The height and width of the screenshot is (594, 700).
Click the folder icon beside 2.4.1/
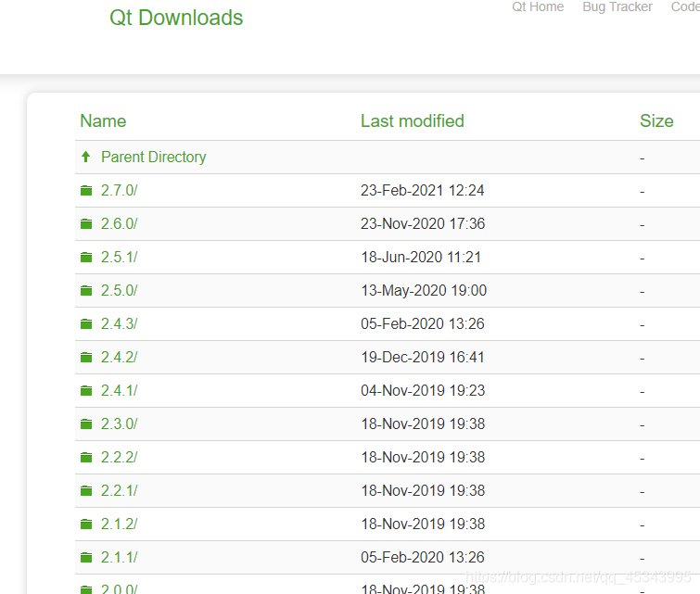tap(86, 390)
